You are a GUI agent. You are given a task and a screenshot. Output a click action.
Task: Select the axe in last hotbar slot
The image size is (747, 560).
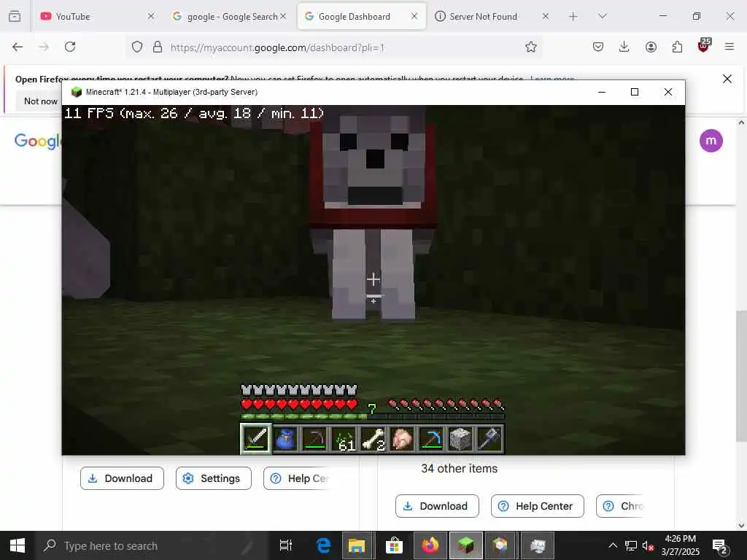[489, 438]
